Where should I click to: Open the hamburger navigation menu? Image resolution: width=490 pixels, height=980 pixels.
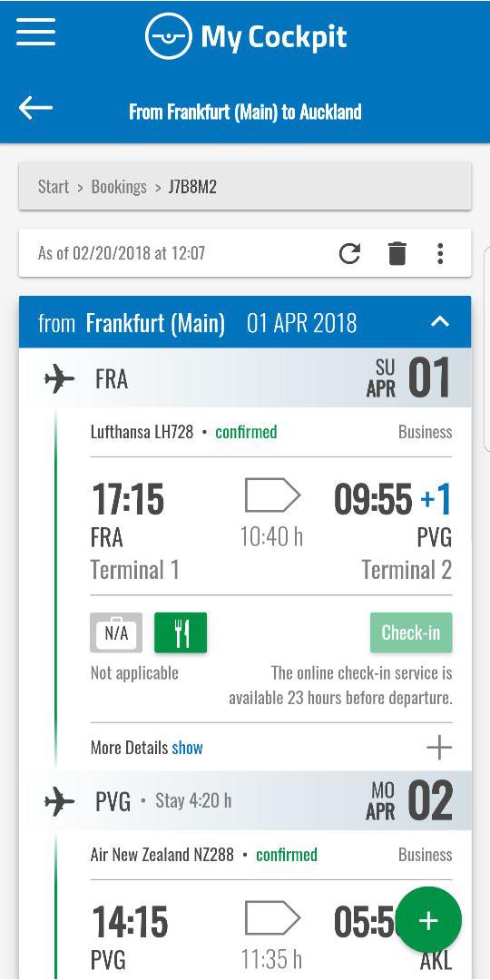click(x=36, y=32)
